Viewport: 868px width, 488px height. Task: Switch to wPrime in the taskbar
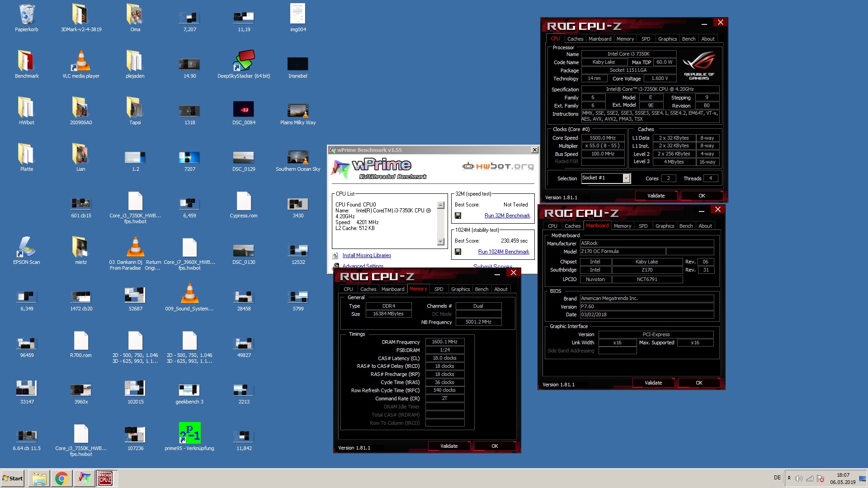[84, 479]
